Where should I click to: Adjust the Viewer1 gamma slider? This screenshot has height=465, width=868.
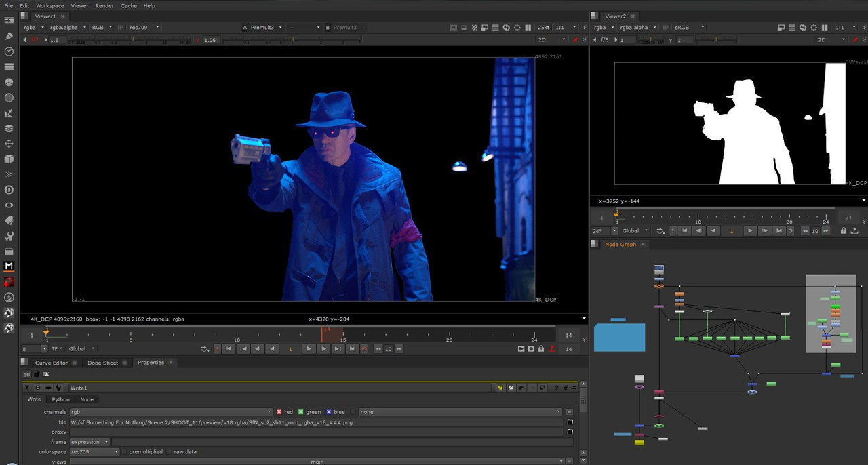(x=293, y=40)
